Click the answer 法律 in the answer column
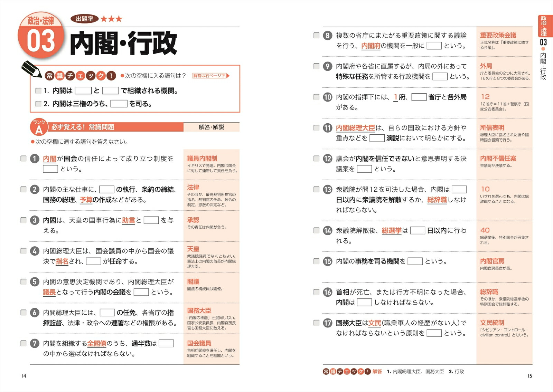Image resolution: width=553 pixels, height=392 pixels. (193, 188)
